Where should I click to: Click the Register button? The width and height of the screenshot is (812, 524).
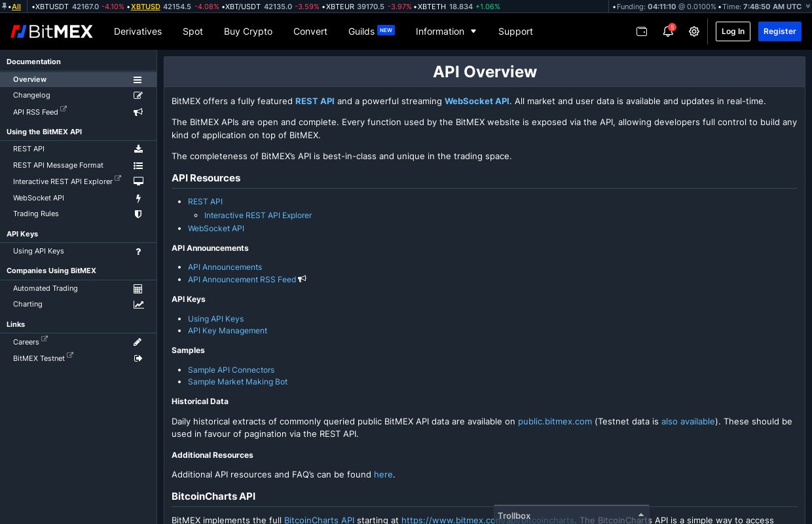pyautogui.click(x=779, y=31)
